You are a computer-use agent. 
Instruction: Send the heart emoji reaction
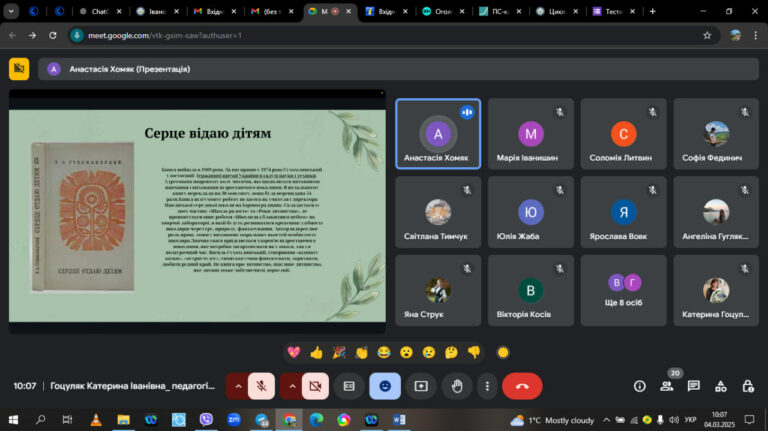tap(294, 352)
